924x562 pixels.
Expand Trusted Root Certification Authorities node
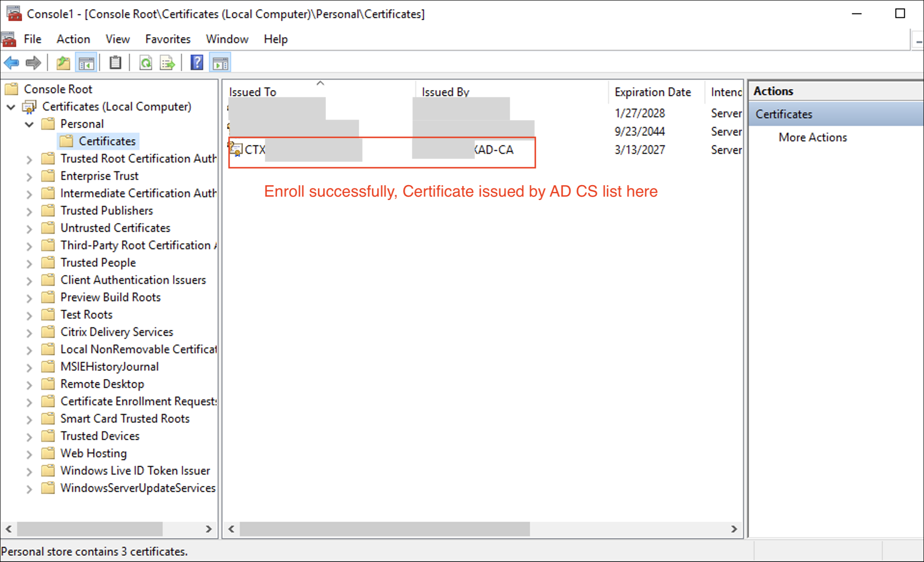29,159
